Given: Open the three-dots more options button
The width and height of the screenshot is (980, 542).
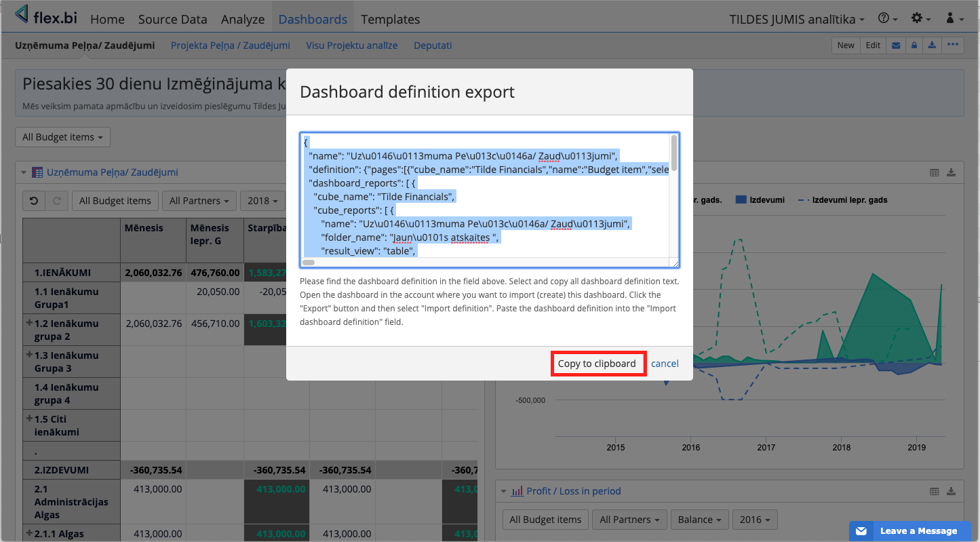Looking at the screenshot, I should tap(953, 45).
